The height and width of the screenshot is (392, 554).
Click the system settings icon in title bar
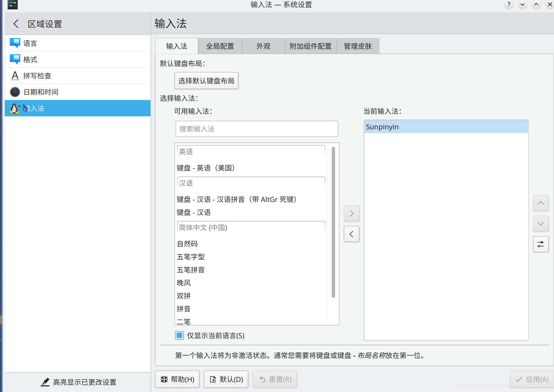point(13,5)
